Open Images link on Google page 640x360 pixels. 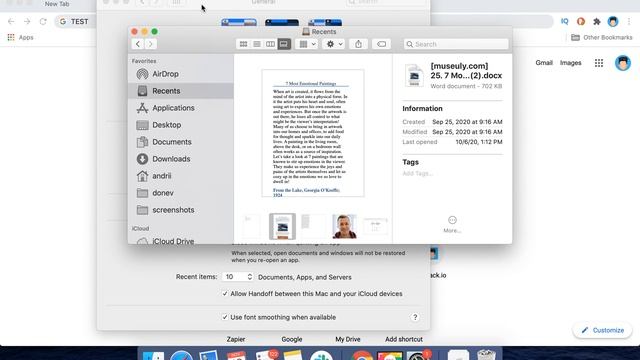[570, 63]
